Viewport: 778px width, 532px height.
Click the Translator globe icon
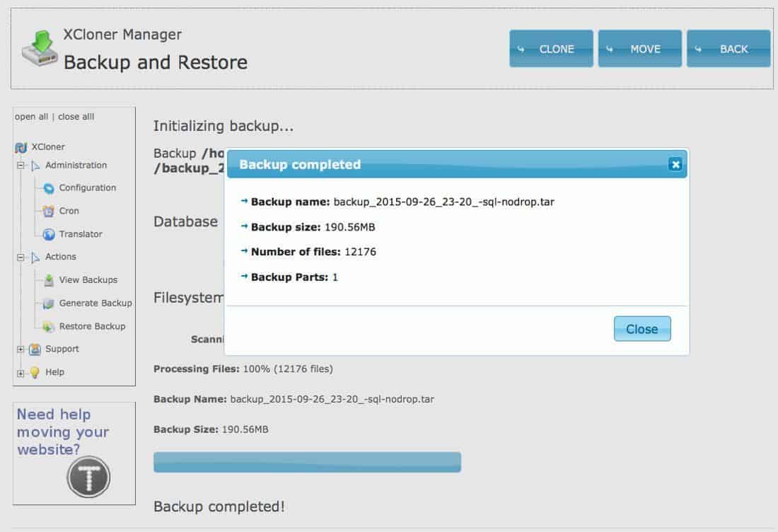(x=49, y=234)
